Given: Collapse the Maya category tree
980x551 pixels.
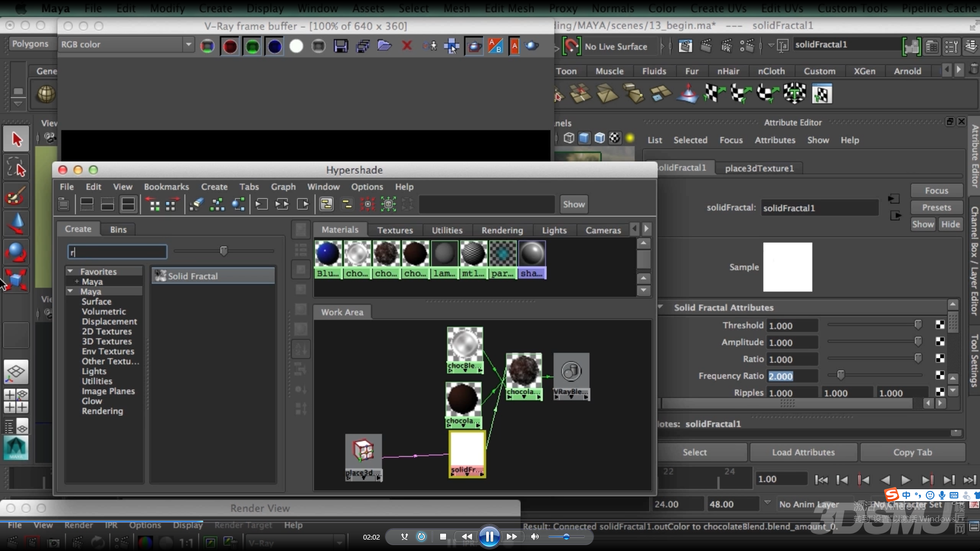Looking at the screenshot, I should [x=70, y=291].
